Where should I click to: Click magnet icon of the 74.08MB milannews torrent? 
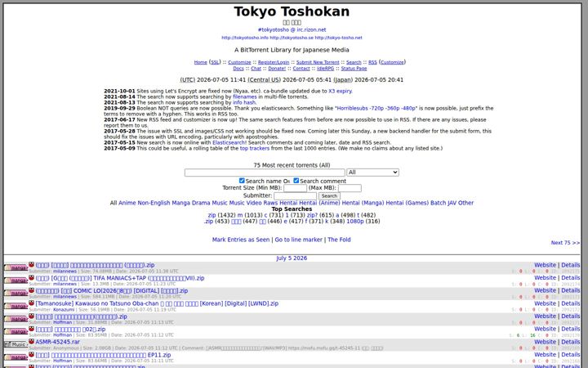coord(32,264)
